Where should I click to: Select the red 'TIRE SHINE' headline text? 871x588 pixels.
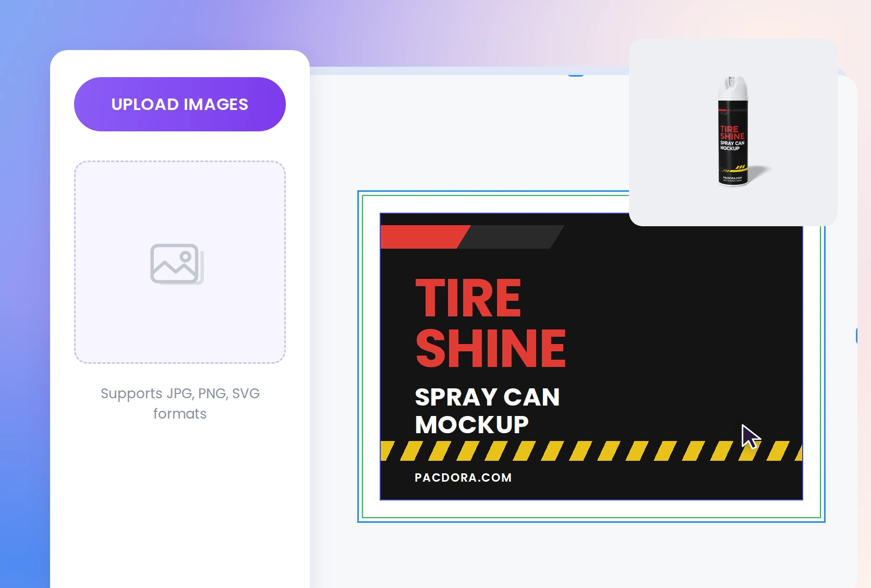pos(490,323)
